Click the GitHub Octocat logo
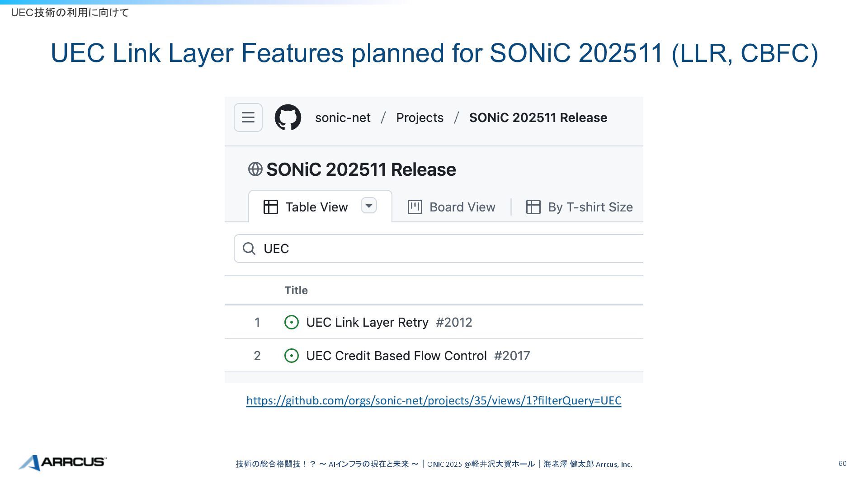Image resolution: width=868 pixels, height=488 pixels. click(x=288, y=117)
